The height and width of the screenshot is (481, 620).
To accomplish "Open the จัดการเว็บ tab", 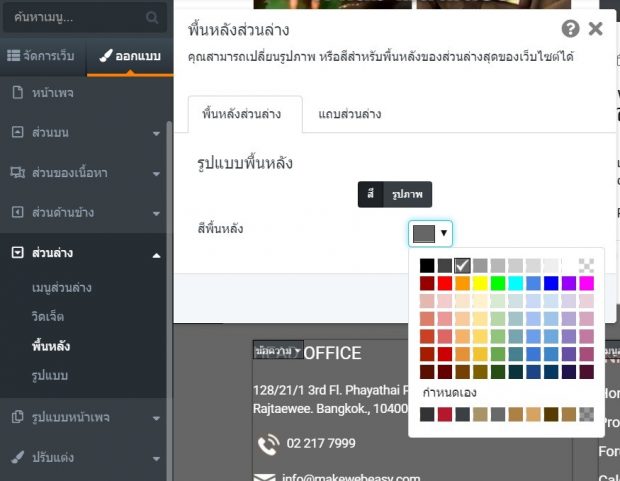I will coord(42,56).
